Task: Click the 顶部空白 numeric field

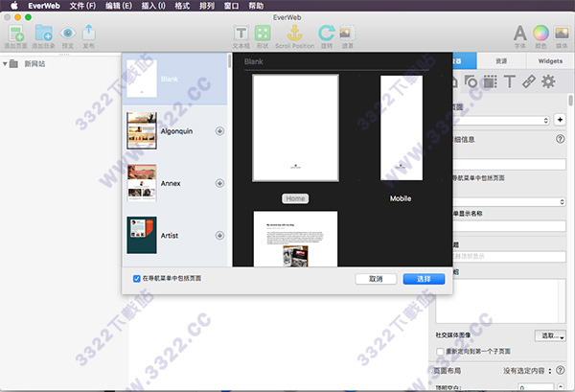Action: coord(536,387)
